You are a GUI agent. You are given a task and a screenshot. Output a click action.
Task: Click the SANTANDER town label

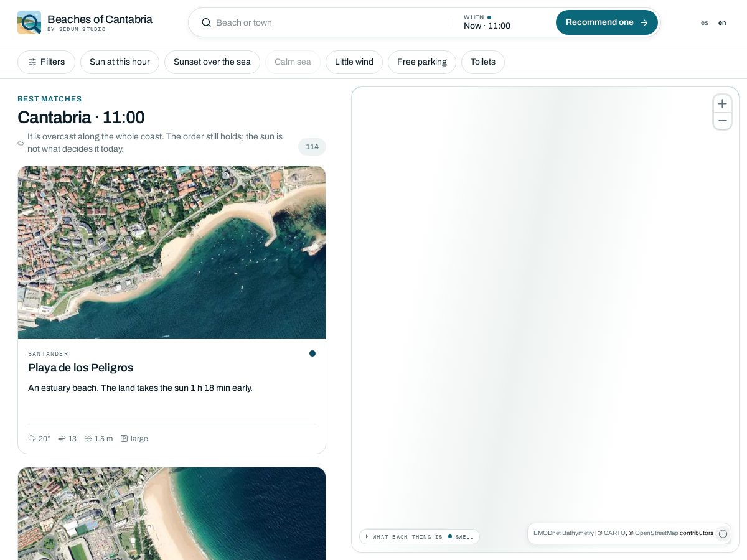coord(48,354)
